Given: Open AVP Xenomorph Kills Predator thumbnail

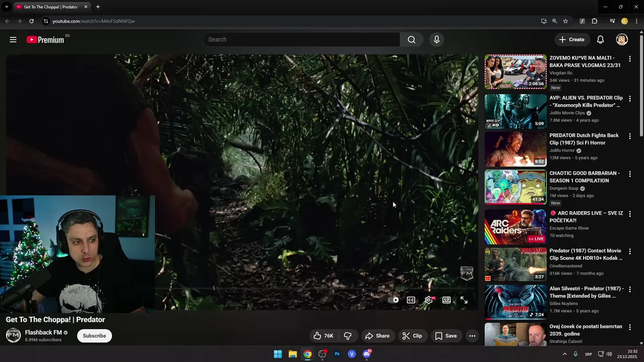Looking at the screenshot, I should (515, 112).
